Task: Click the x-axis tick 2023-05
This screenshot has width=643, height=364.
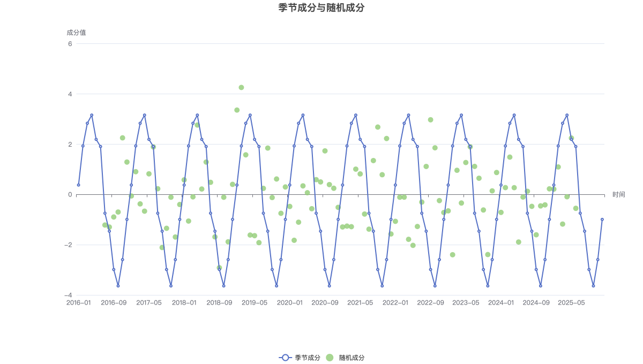Action: (x=466, y=302)
